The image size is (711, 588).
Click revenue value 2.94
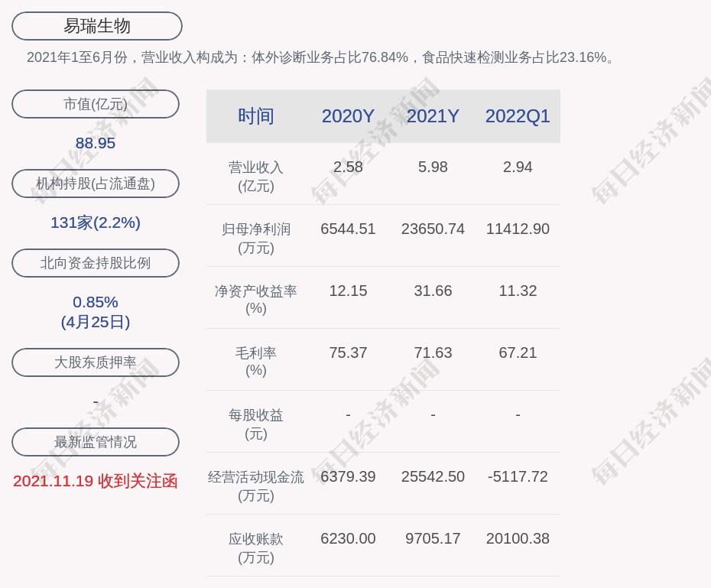[518, 167]
